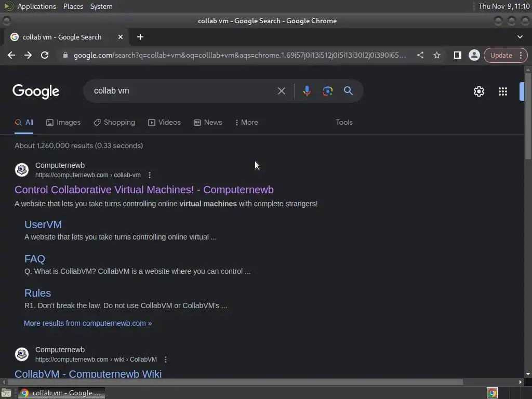Click Computernewb favicon of first result
This screenshot has height=399, width=532.
[22, 170]
